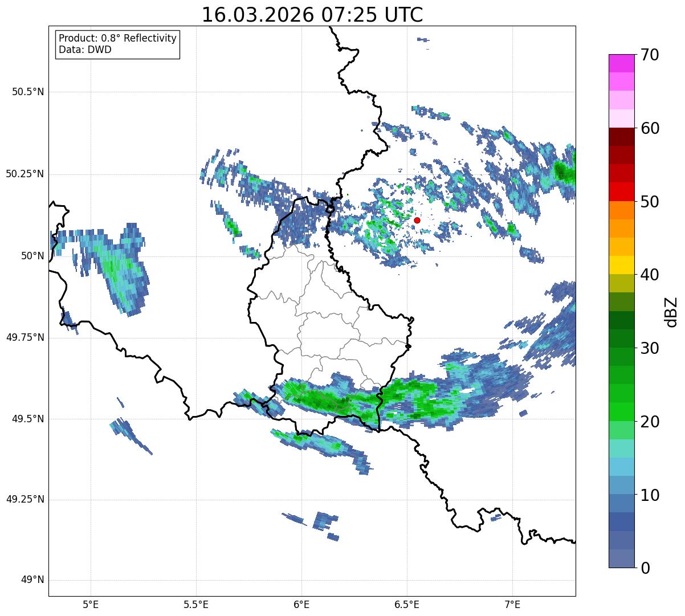Click the dark maroon swatch just below 60 dBZ
The image size is (685, 616).
pyautogui.click(x=621, y=137)
